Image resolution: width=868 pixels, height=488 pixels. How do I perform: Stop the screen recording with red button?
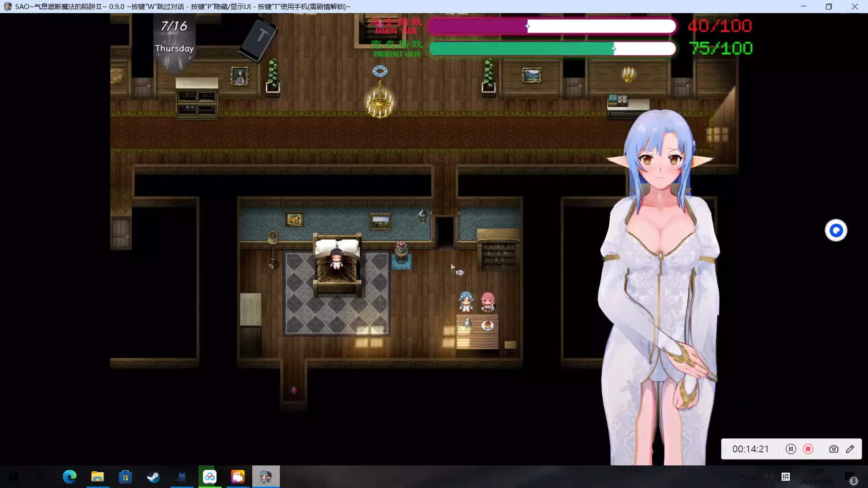pos(808,449)
